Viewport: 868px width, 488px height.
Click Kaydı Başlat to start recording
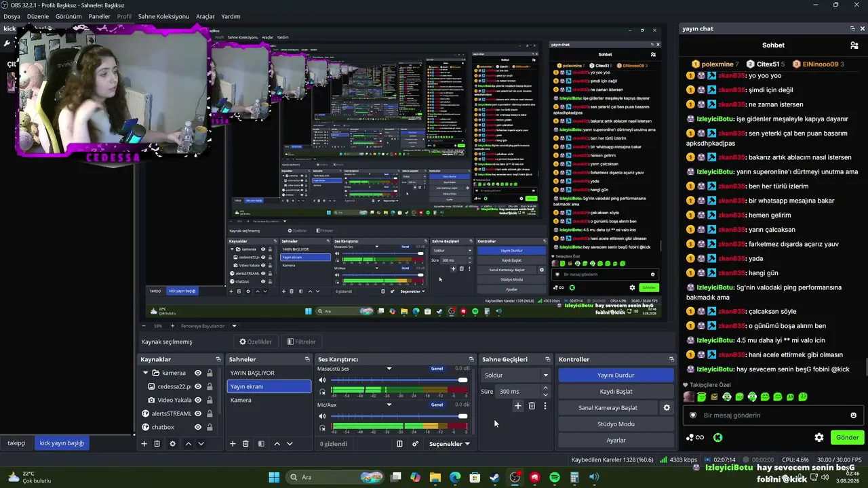(616, 391)
